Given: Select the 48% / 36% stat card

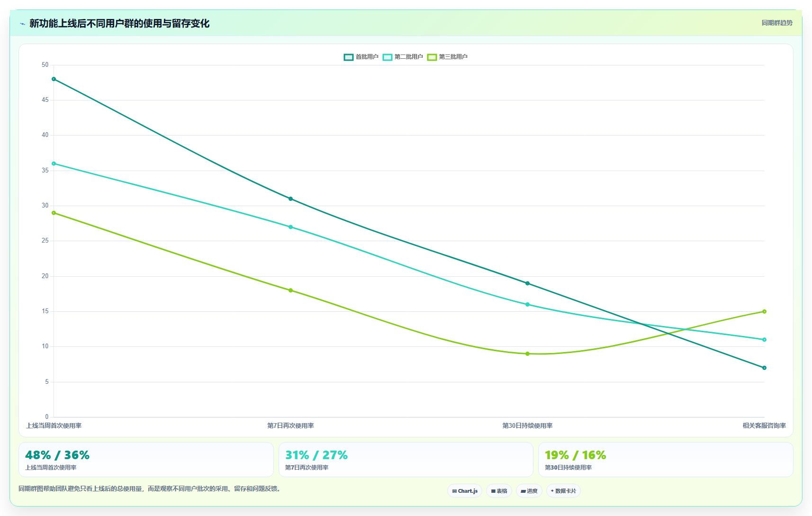Looking at the screenshot, I should (x=146, y=460).
